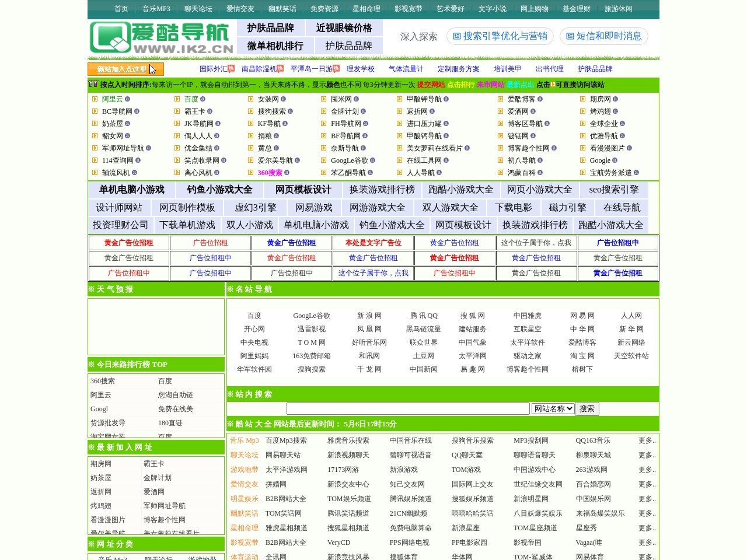Click the round icon after 女装网
The height and width of the screenshot is (560, 747).
(x=283, y=99)
